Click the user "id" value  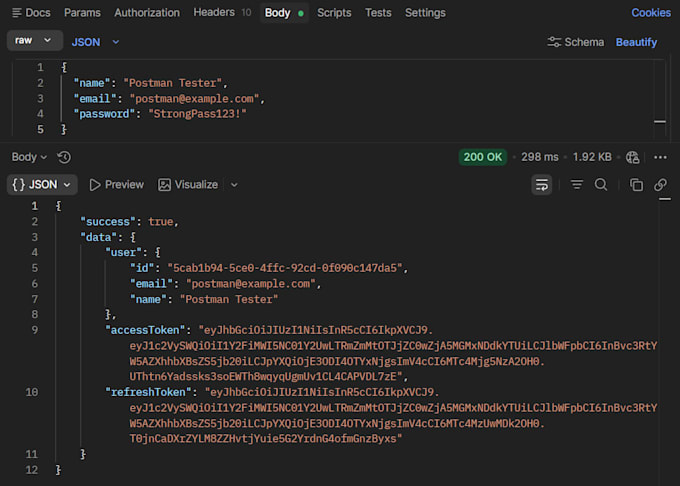(x=285, y=268)
